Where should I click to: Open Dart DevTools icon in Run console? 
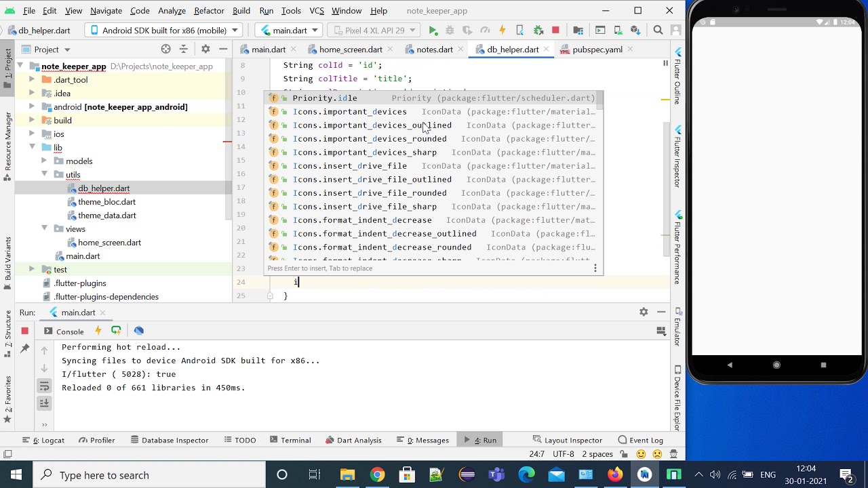pos(139,331)
